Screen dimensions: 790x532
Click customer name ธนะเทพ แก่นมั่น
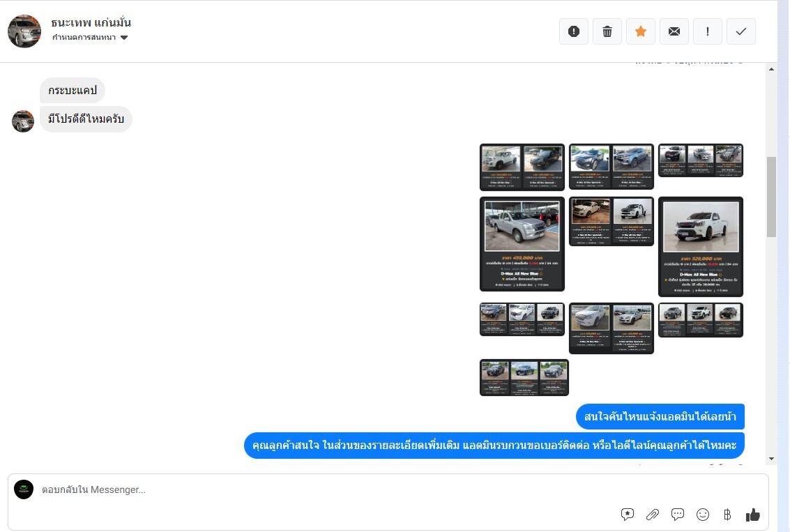(x=91, y=22)
